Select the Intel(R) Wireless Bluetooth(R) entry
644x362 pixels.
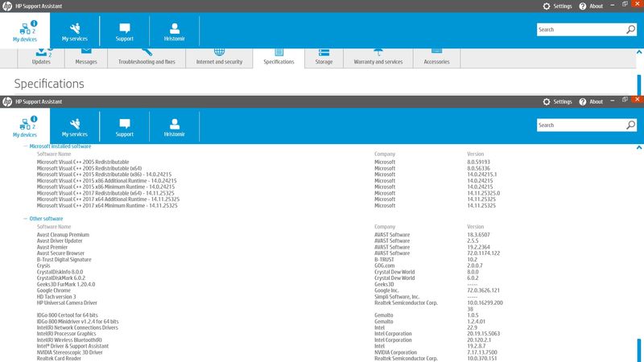click(69, 339)
